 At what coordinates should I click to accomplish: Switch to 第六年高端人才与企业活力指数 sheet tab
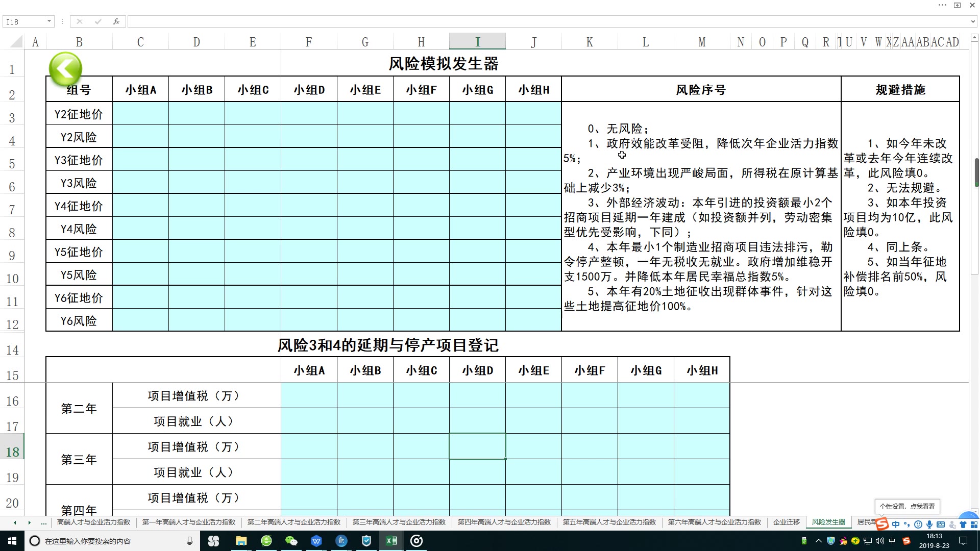coord(715,522)
